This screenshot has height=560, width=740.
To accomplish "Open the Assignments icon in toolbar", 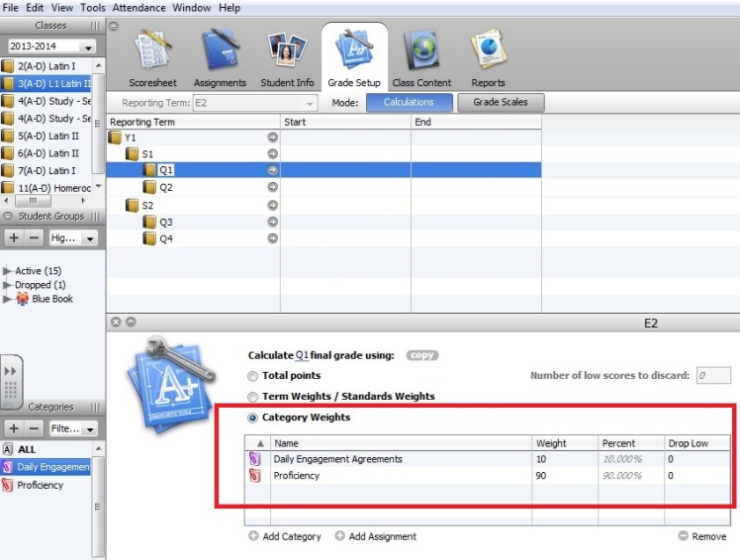I will [220, 53].
